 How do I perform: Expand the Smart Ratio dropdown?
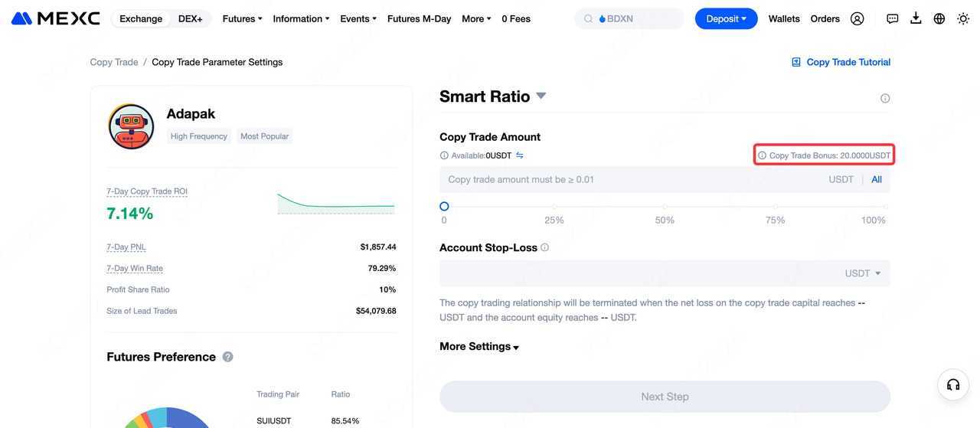(x=541, y=96)
